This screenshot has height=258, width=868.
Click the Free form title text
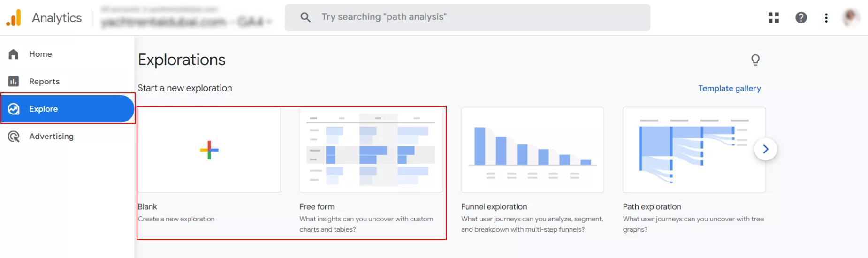point(317,207)
